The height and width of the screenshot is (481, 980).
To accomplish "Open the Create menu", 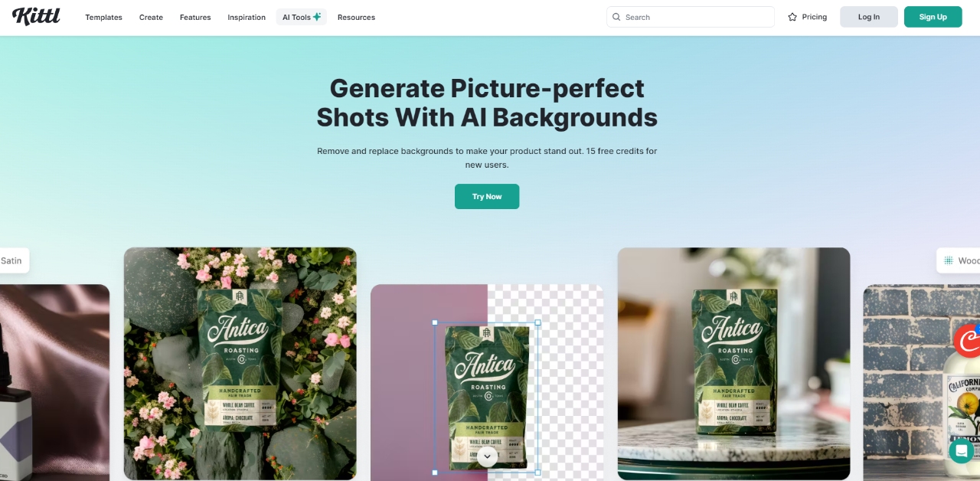I will [x=151, y=17].
